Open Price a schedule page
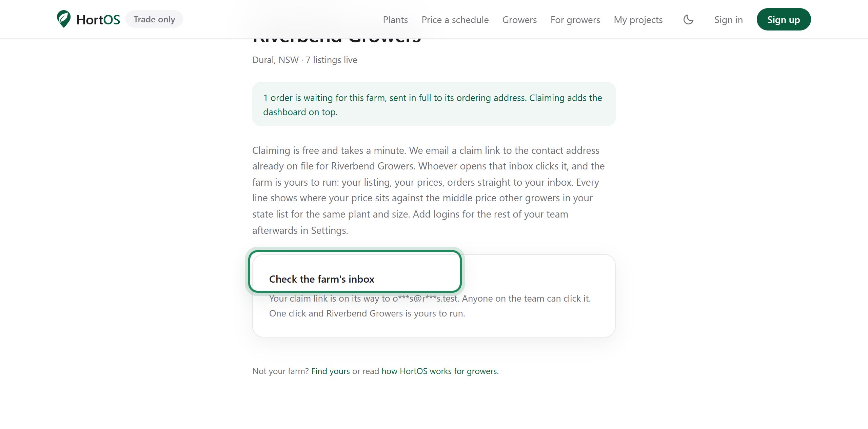Image resolution: width=868 pixels, height=429 pixels. 455,20
